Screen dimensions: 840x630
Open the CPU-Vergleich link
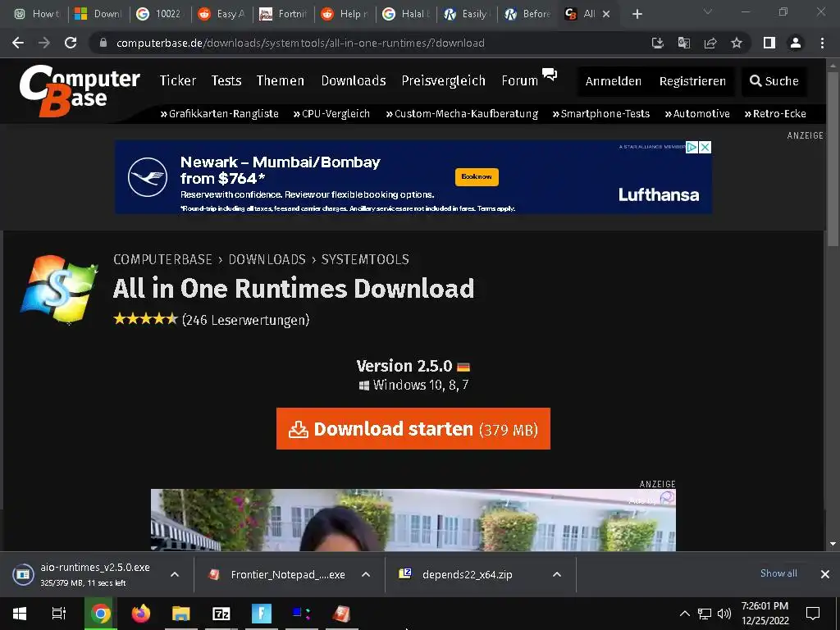pyautogui.click(x=331, y=113)
